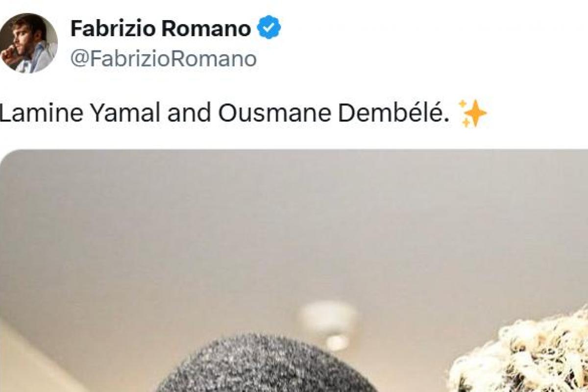Open Fabrizio Romano's profile avatar
Image resolution: width=588 pixels, height=392 pixels.
click(28, 43)
